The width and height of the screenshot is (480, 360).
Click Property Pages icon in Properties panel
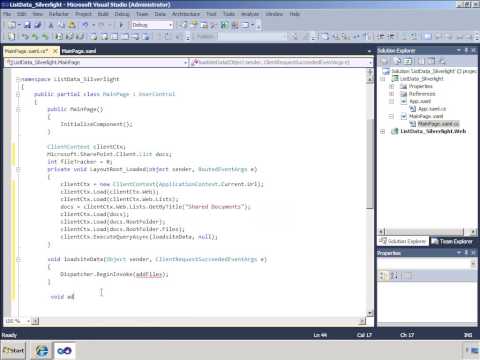click(x=408, y=276)
